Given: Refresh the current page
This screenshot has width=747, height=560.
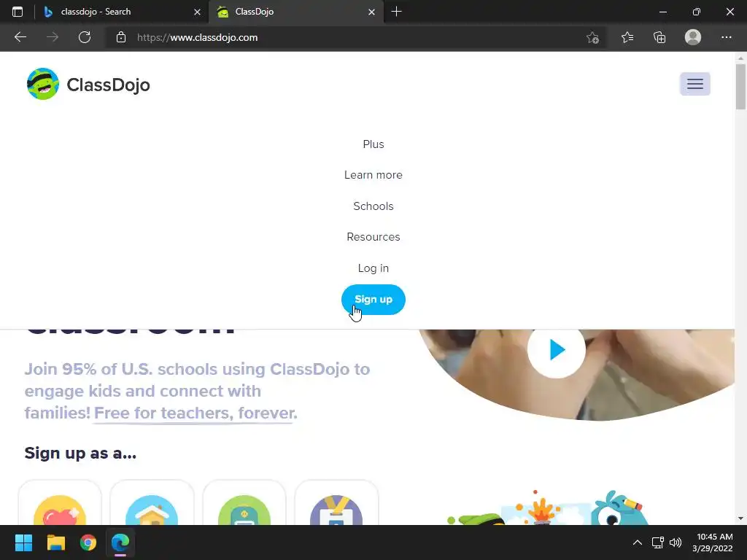Looking at the screenshot, I should (85, 37).
